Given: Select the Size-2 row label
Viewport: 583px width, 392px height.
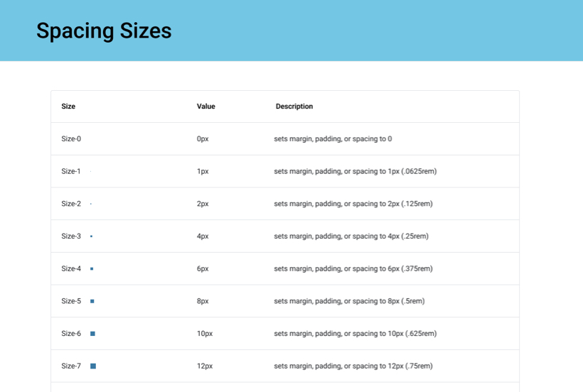Looking at the screenshot, I should coord(71,204).
